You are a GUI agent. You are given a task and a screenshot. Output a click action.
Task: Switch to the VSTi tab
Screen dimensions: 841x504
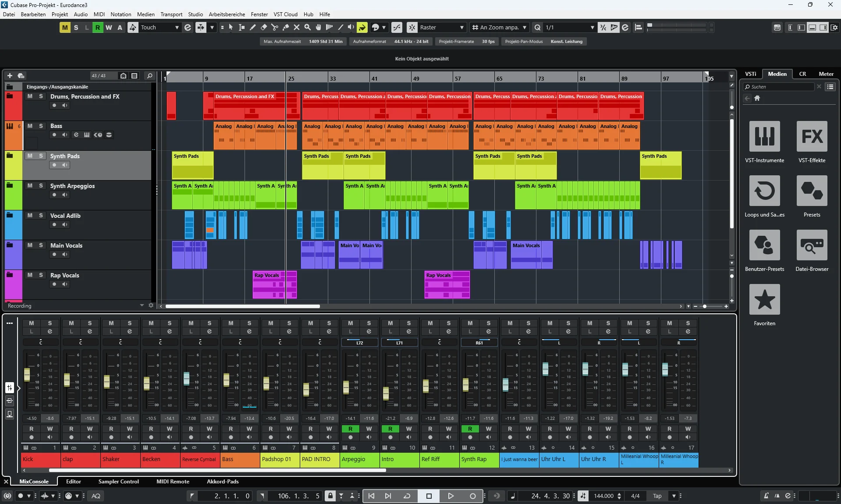tap(751, 74)
